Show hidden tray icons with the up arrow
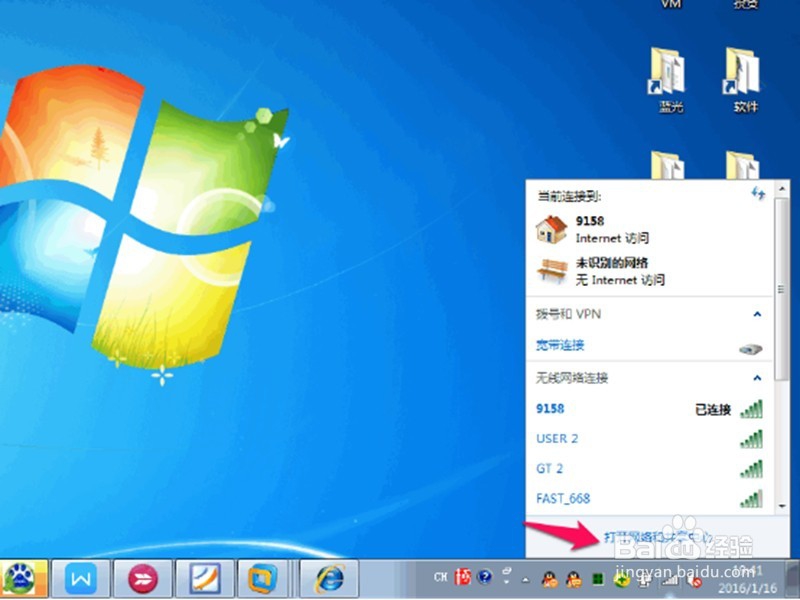Image resolution: width=800 pixels, height=600 pixels. click(526, 580)
